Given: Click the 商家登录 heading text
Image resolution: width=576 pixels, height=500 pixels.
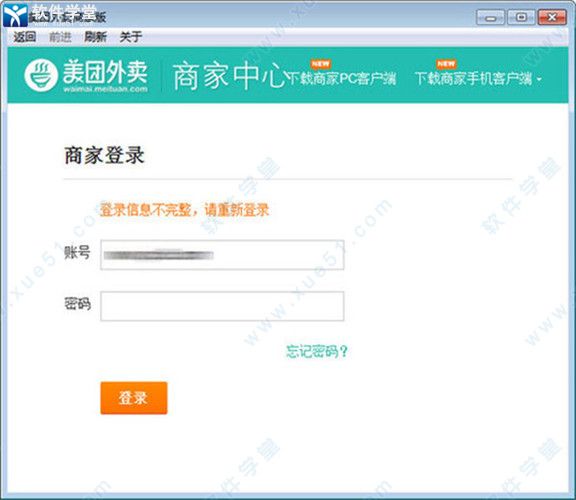Looking at the screenshot, I should coord(104,155).
